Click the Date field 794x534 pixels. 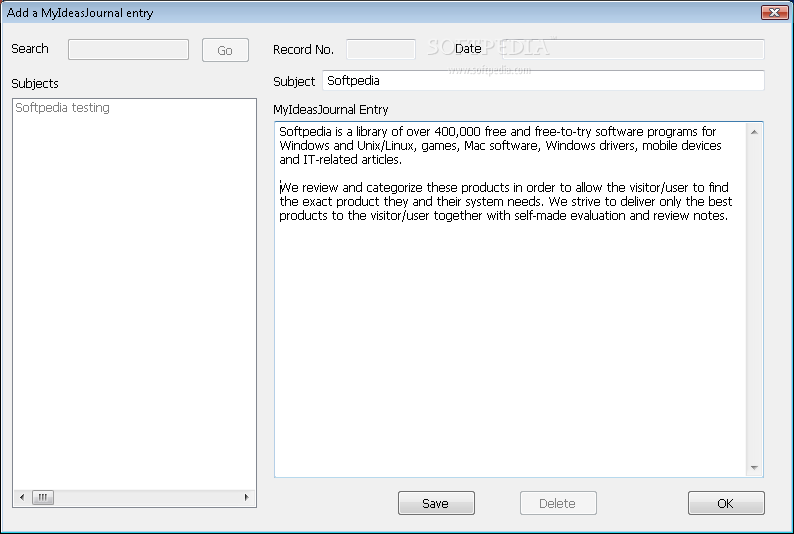tap(633, 50)
